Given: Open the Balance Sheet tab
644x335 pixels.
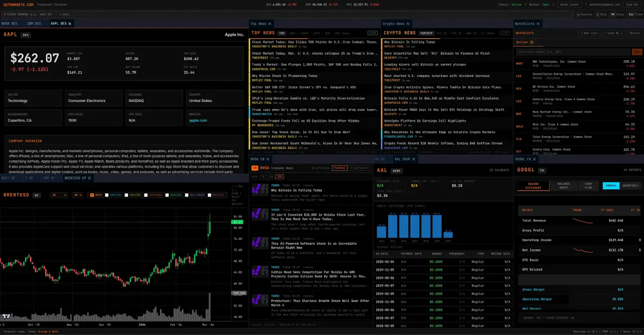Looking at the screenshot, I should 563,186.
